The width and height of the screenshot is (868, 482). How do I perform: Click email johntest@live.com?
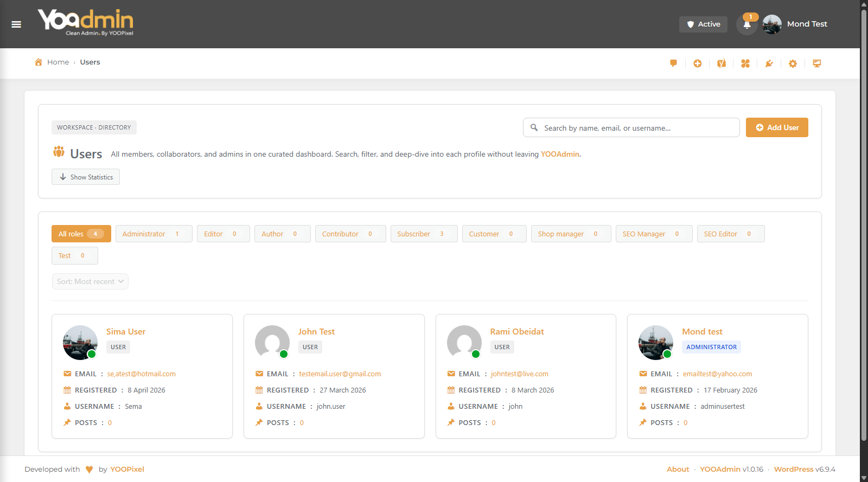[520, 374]
